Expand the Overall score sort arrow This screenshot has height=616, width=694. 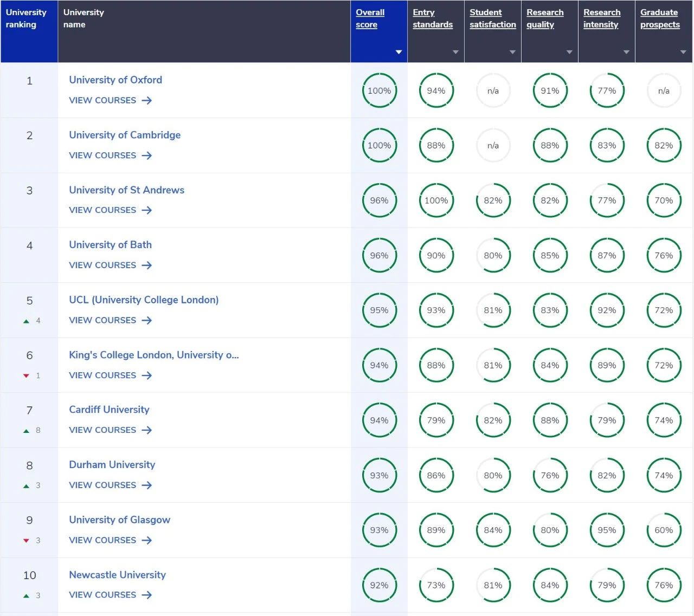pos(399,52)
